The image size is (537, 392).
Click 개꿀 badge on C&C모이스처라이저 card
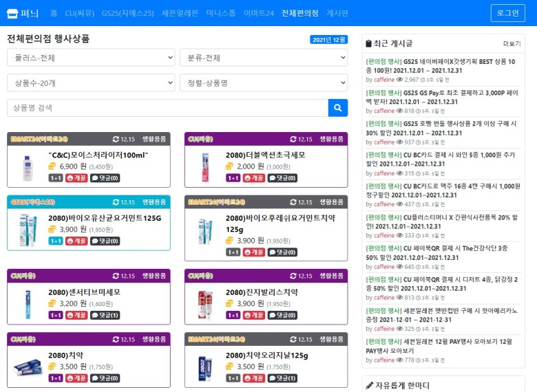76,178
